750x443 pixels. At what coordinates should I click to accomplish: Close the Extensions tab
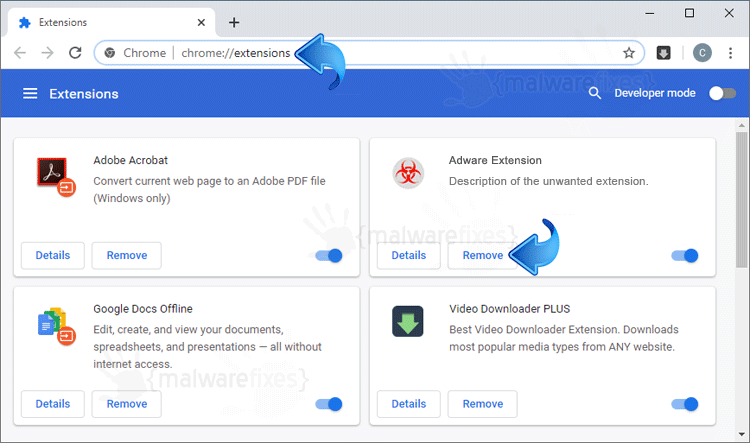pyautogui.click(x=201, y=22)
